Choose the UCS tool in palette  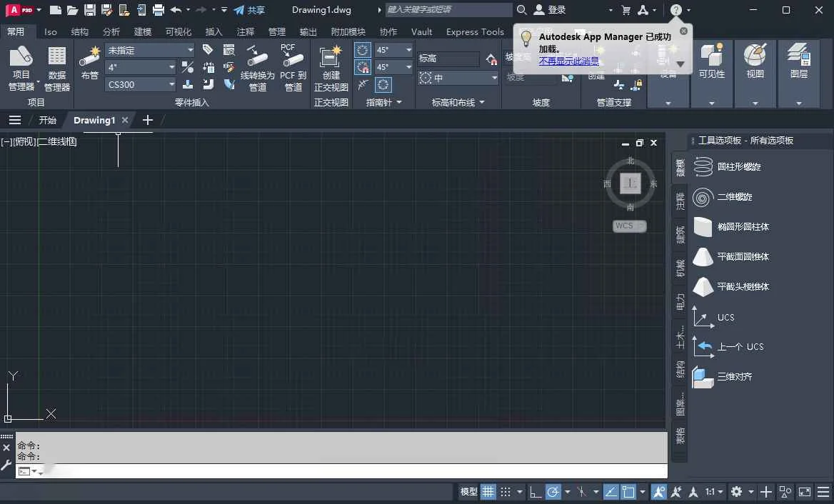tap(713, 318)
